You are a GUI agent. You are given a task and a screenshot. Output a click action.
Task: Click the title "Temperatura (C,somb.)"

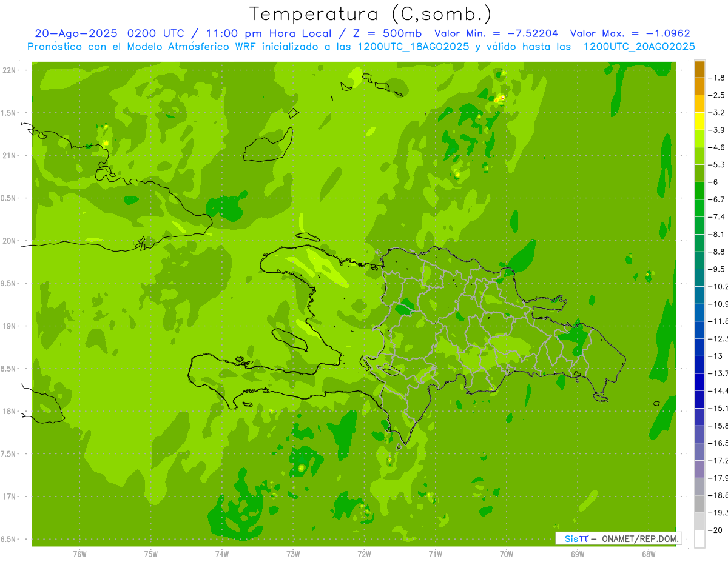click(x=371, y=14)
